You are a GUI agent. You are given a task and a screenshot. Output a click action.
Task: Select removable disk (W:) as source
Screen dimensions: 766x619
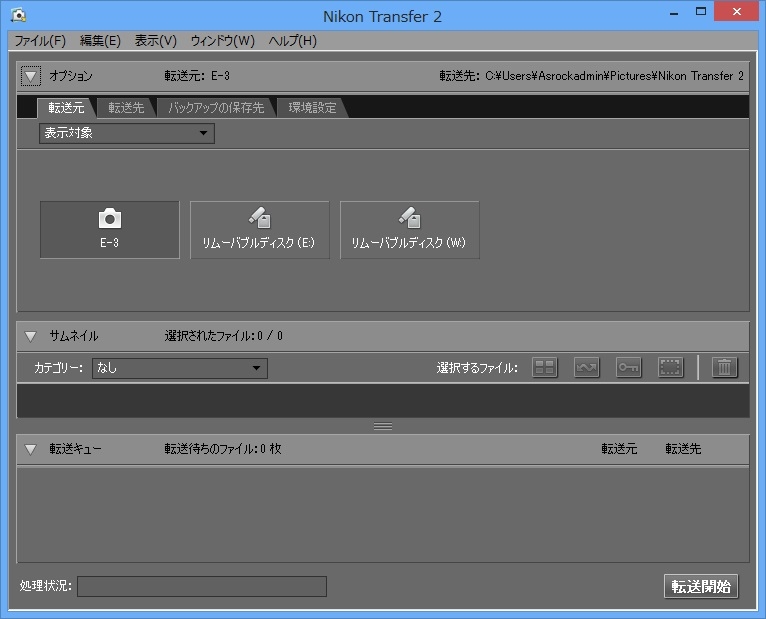pyautogui.click(x=409, y=230)
